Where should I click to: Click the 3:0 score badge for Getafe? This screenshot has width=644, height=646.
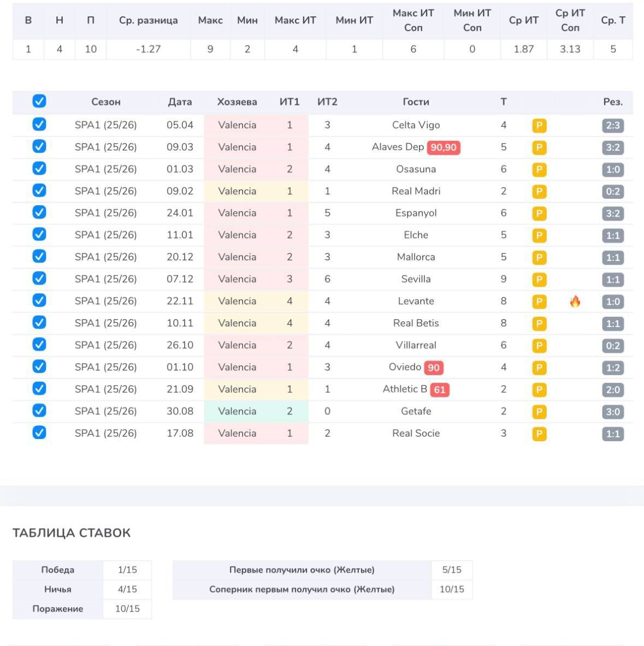click(613, 412)
